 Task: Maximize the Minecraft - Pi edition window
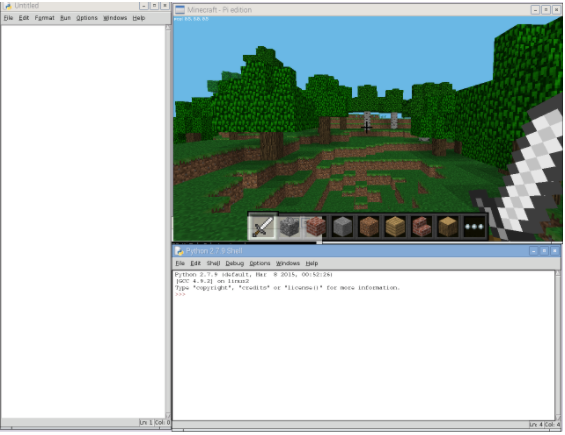(546, 10)
